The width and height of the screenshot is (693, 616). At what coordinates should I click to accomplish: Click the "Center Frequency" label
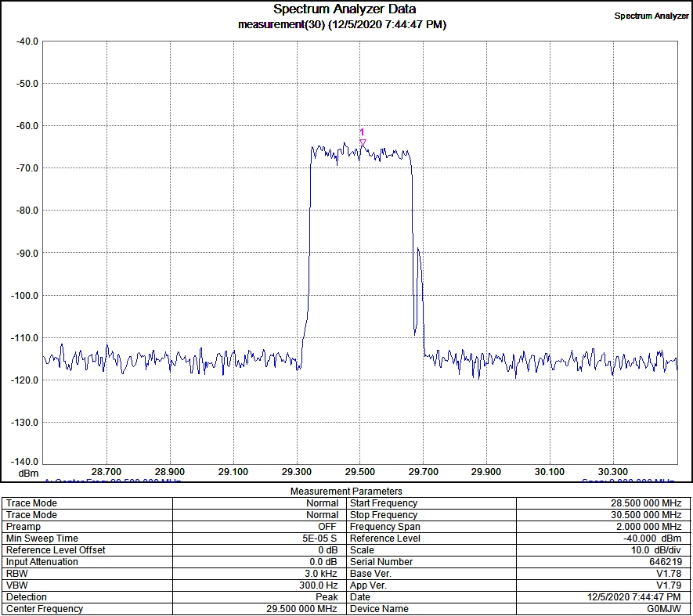(45, 609)
